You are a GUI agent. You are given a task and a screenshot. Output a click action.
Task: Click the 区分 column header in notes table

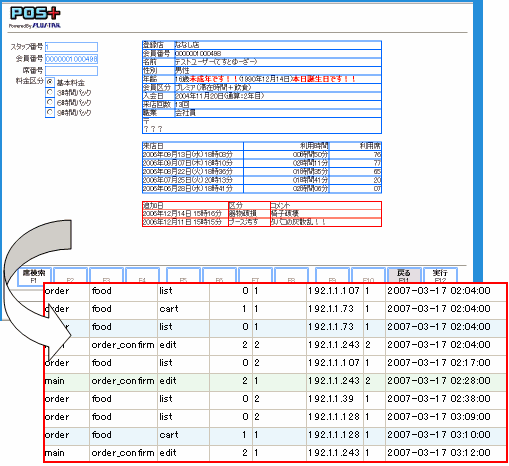(236, 205)
